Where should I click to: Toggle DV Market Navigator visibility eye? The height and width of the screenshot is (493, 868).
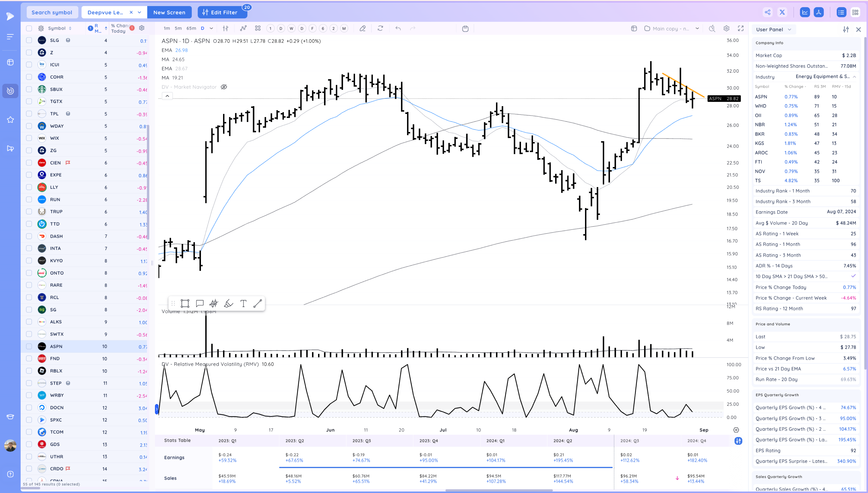224,87
